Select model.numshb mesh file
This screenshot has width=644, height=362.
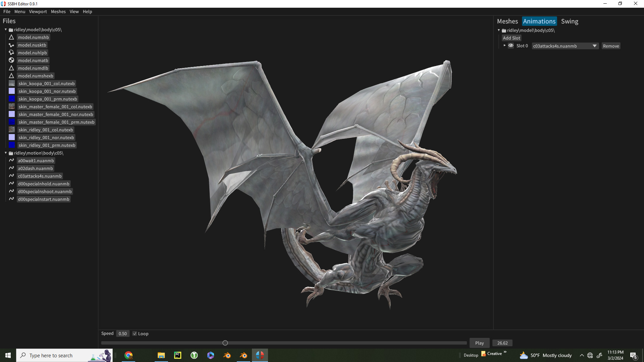point(33,37)
